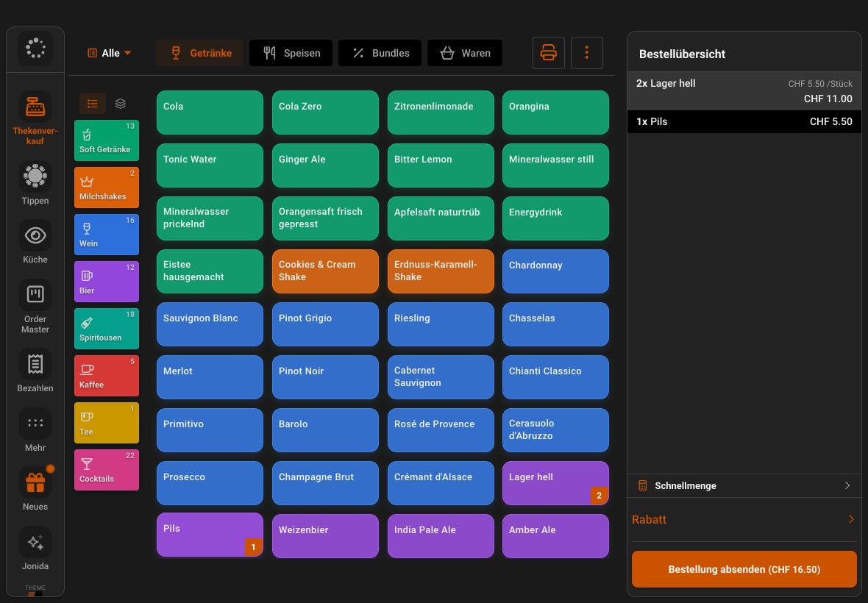Viewport: 868px width, 603px height.
Task: Click the printer icon button
Action: 549,53
